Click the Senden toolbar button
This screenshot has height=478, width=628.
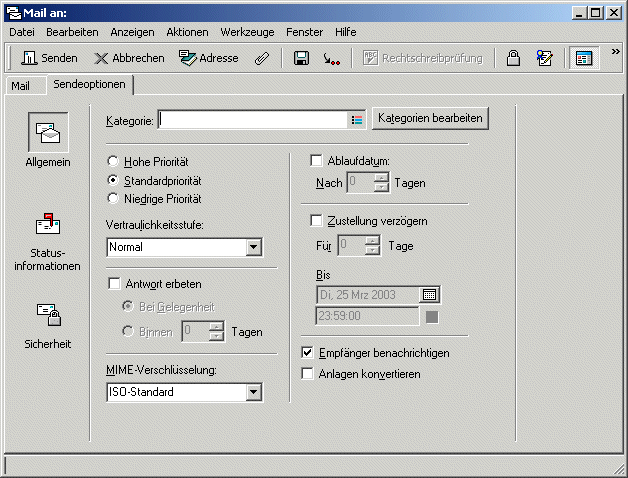[49, 58]
